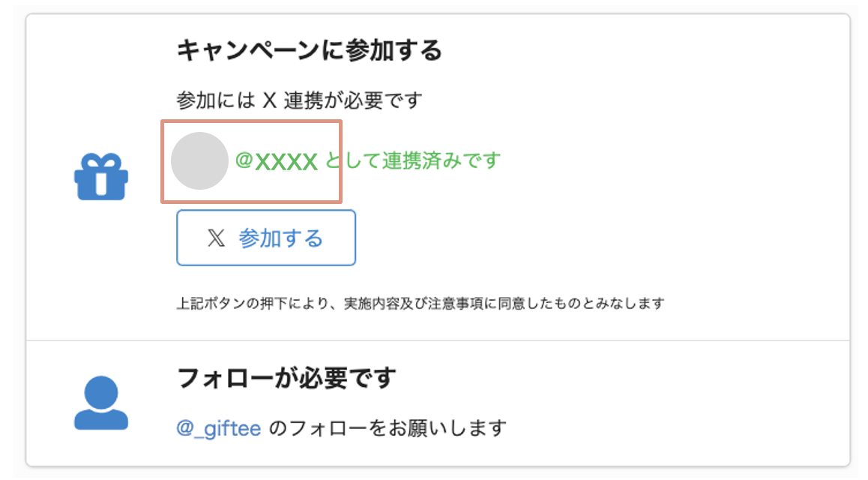
Task: Click the letter X in the 連携 requirement line
Action: coord(271,99)
